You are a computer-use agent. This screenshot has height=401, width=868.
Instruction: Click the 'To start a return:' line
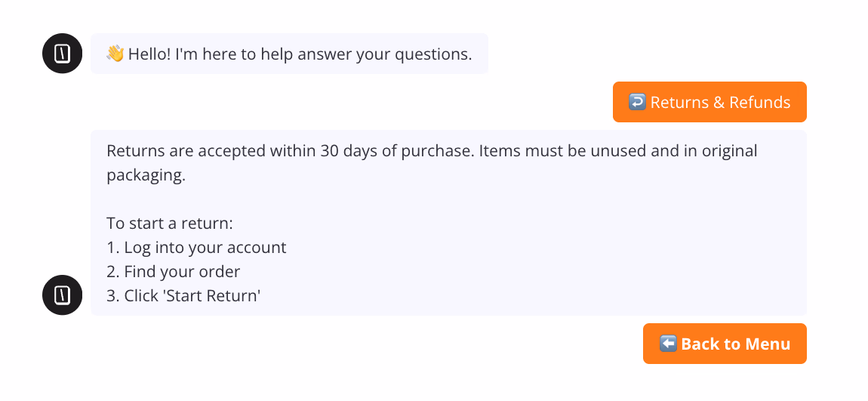click(171, 224)
